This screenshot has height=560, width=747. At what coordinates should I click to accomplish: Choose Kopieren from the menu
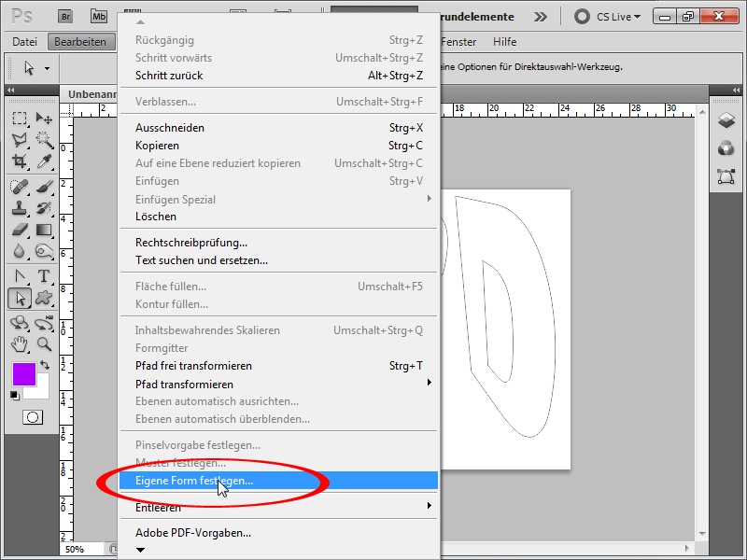(x=278, y=146)
